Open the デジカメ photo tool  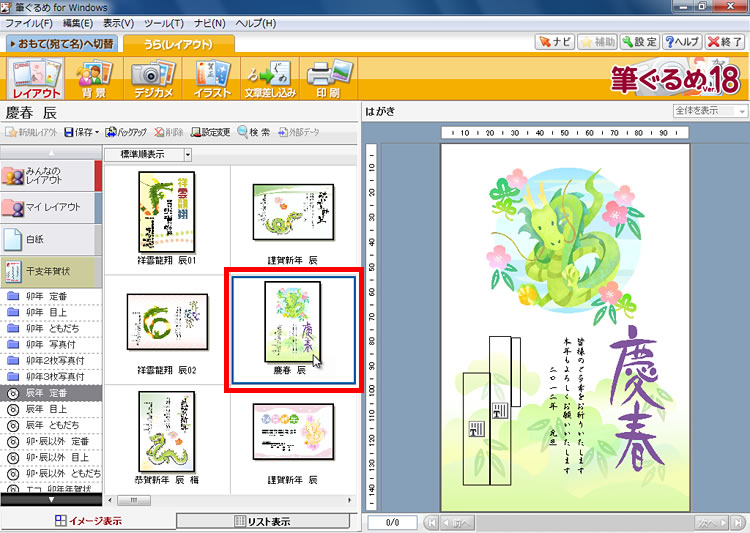point(153,78)
